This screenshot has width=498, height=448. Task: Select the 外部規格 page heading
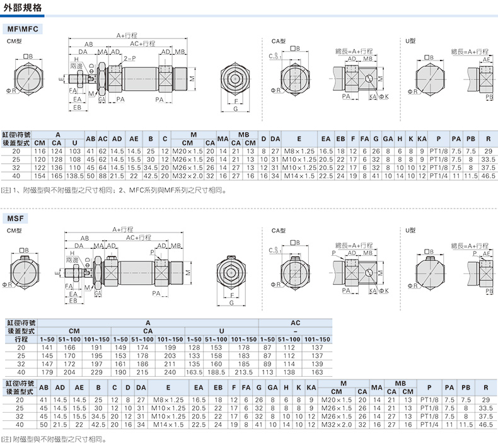click(23, 8)
